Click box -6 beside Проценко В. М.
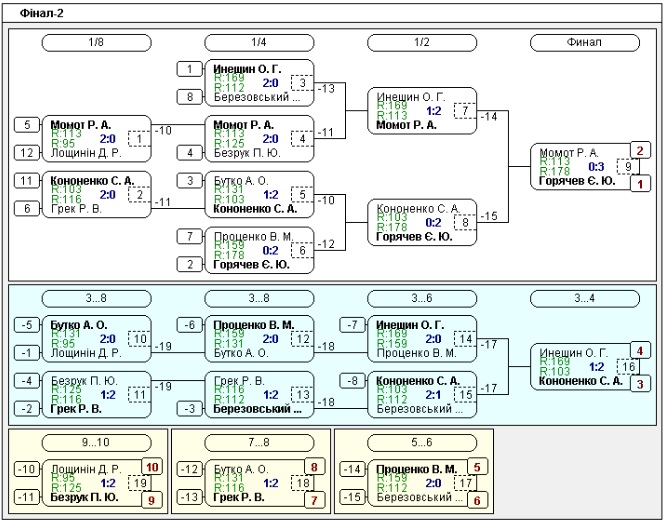The image size is (664, 521). tap(190, 325)
